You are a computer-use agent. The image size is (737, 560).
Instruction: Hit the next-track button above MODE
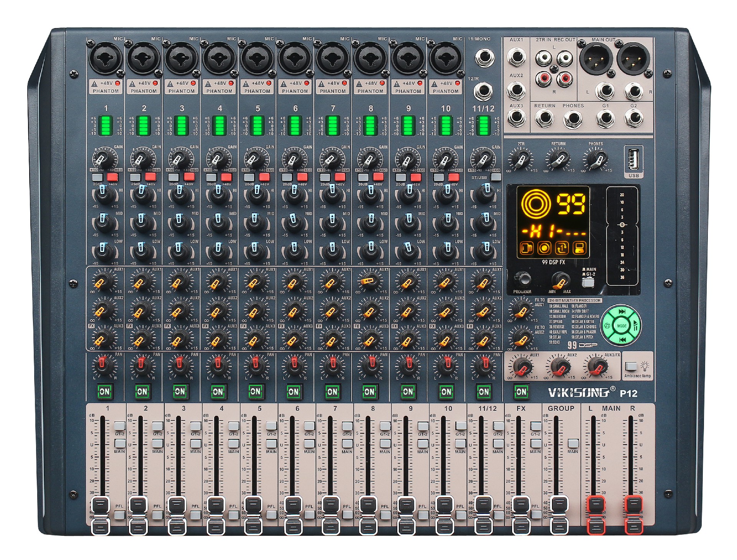[x=622, y=312]
